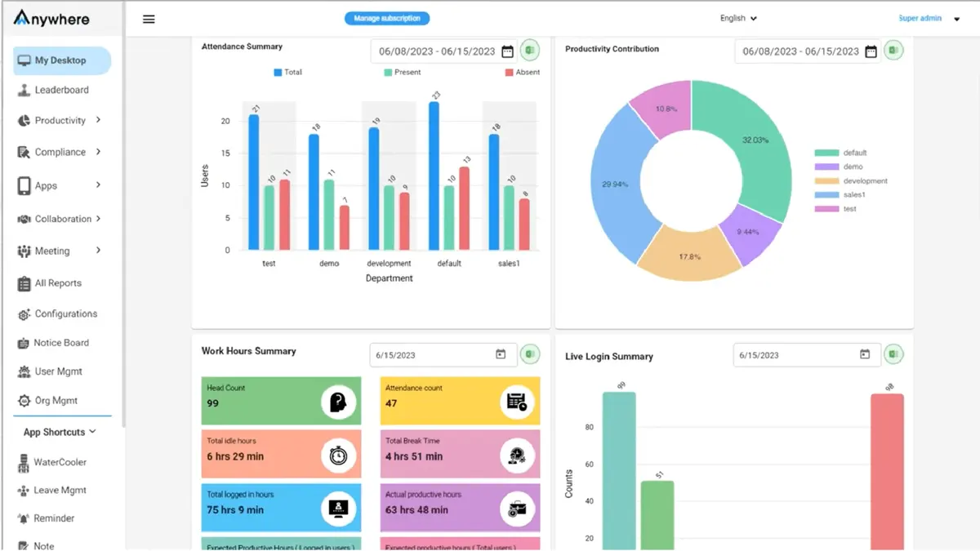Click the Head Count head icon

337,402
